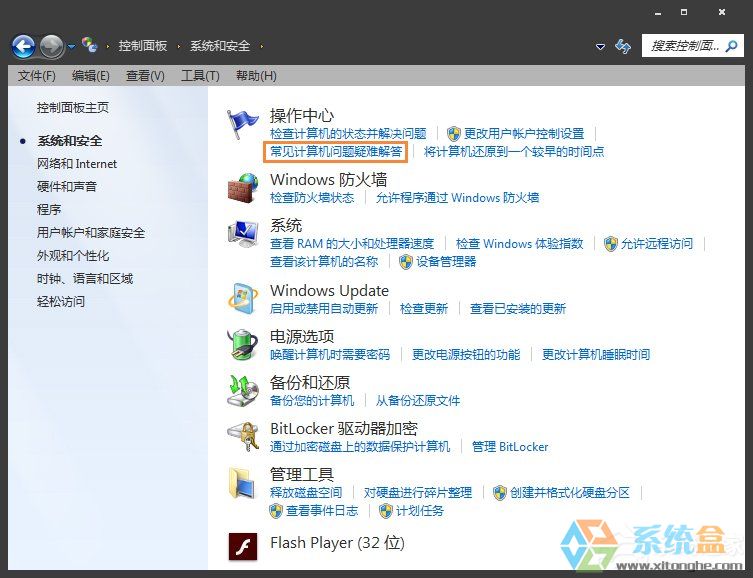Click the Back arrow button

[x=23, y=47]
